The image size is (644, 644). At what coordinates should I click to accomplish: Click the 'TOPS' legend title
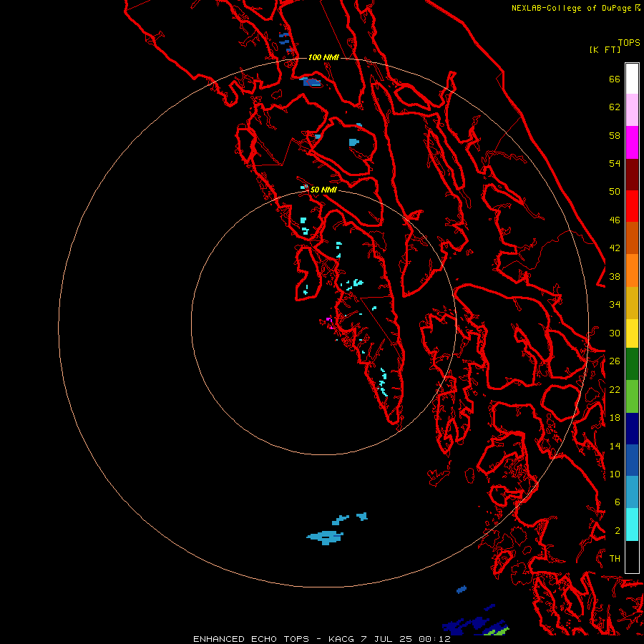tap(629, 43)
